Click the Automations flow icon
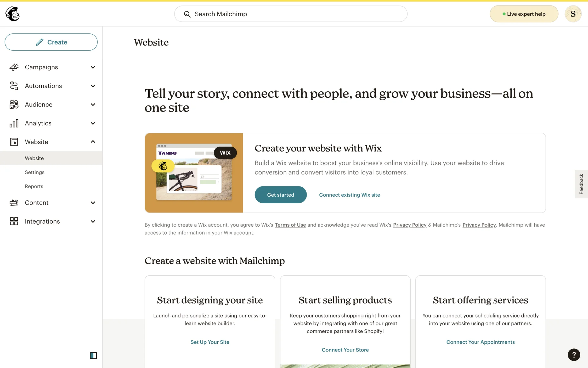The height and width of the screenshot is (368, 588). coord(14,86)
